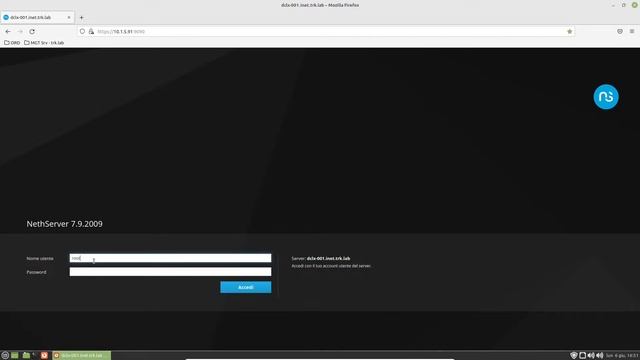
Task: Select the dc-001.inet.trk.lab tab
Action: [37, 18]
